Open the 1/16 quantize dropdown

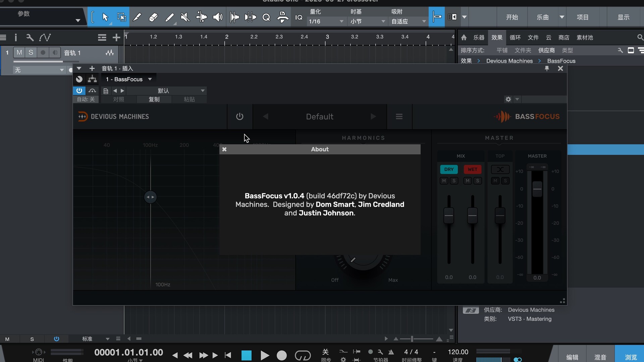326,21
